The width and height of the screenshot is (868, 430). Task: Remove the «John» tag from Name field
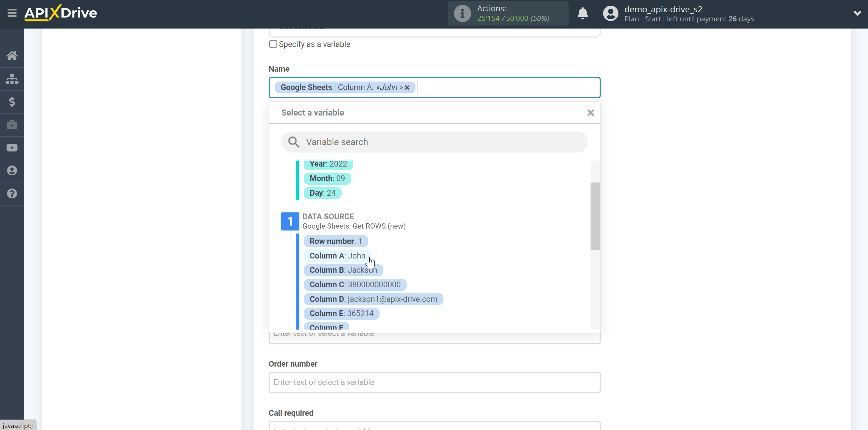[x=407, y=87]
